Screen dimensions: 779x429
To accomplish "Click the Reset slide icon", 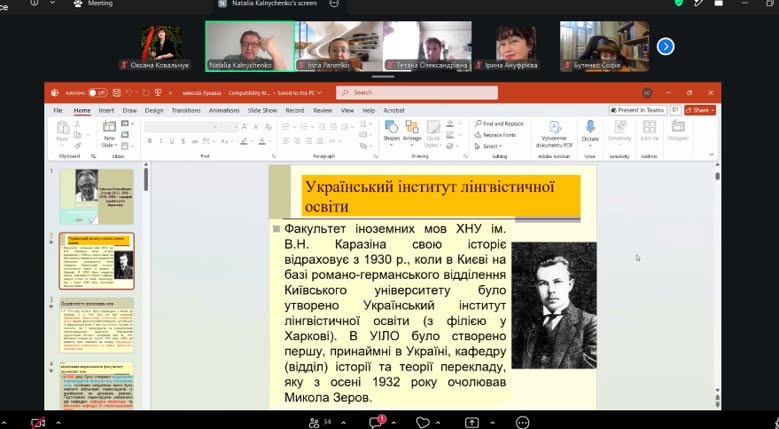I will pyautogui.click(x=125, y=135).
